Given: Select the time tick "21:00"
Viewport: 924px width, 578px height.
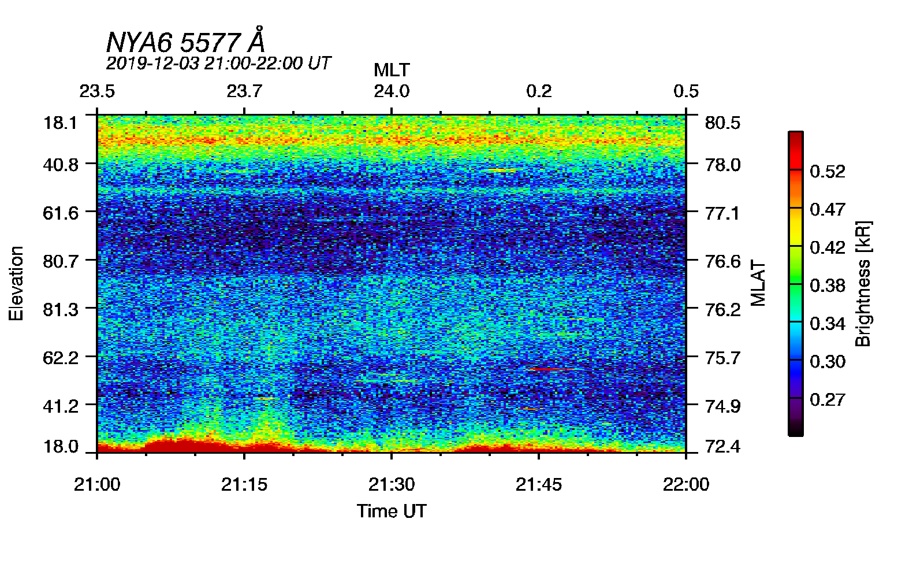Looking at the screenshot, I should [x=97, y=484].
